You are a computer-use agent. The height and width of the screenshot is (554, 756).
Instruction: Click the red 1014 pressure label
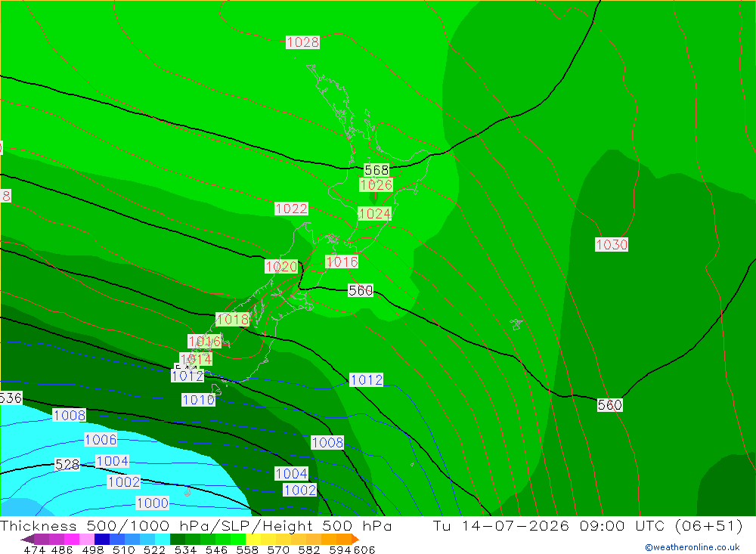[196, 359]
